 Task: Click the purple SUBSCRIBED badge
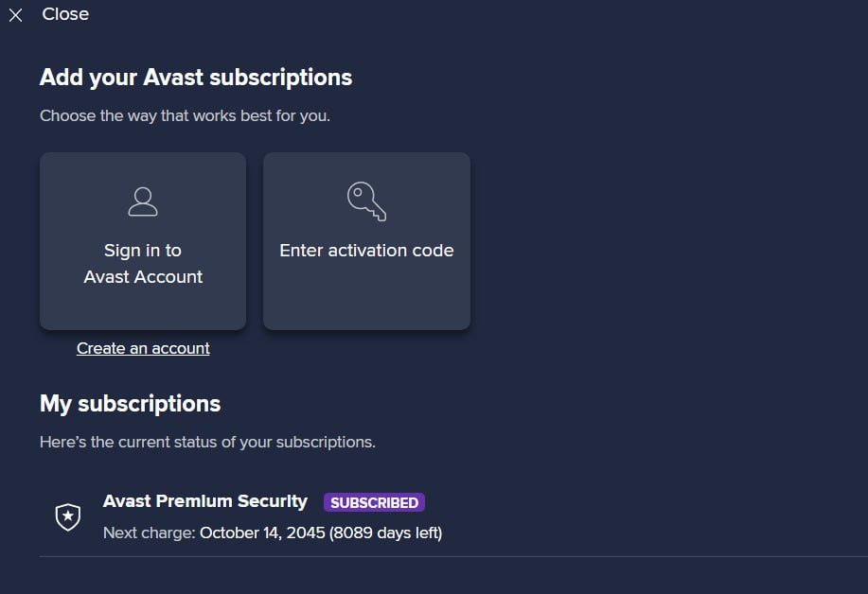pos(374,502)
